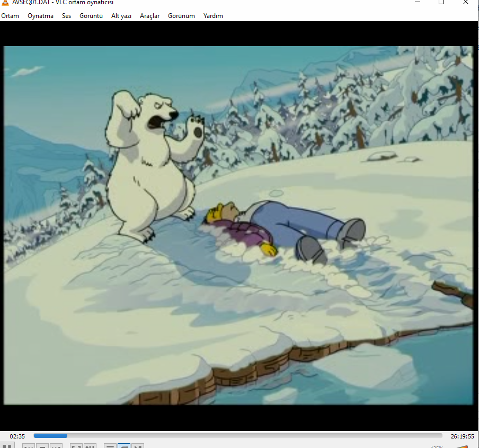
Task: Open extended settings (equalizer icon)
Action: click(x=90, y=446)
